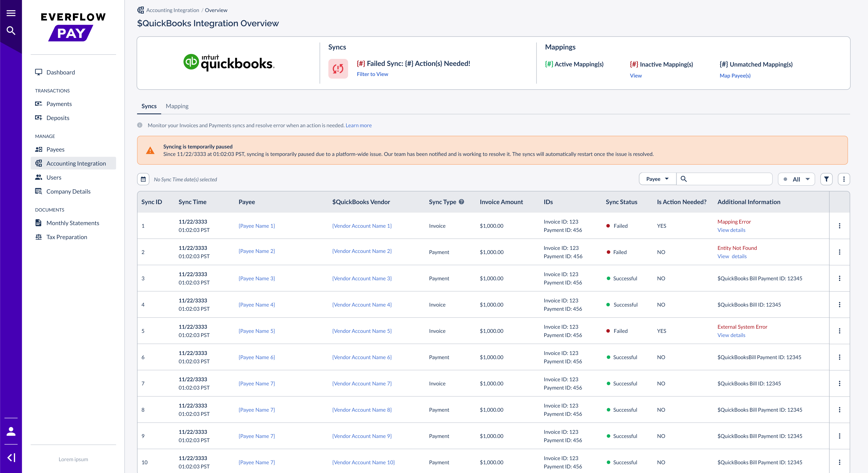Open the user profile icon
The image size is (868, 473).
pos(11,431)
